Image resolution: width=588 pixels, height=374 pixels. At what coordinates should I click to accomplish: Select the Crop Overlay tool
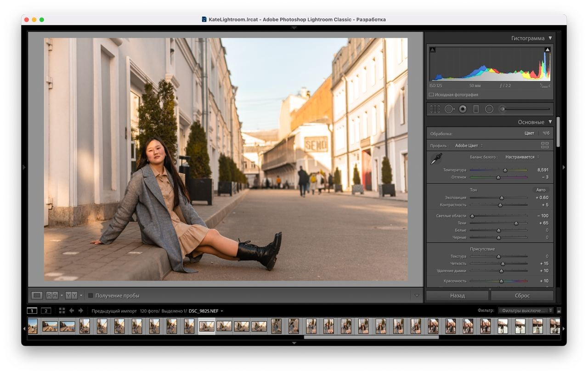[x=435, y=108]
